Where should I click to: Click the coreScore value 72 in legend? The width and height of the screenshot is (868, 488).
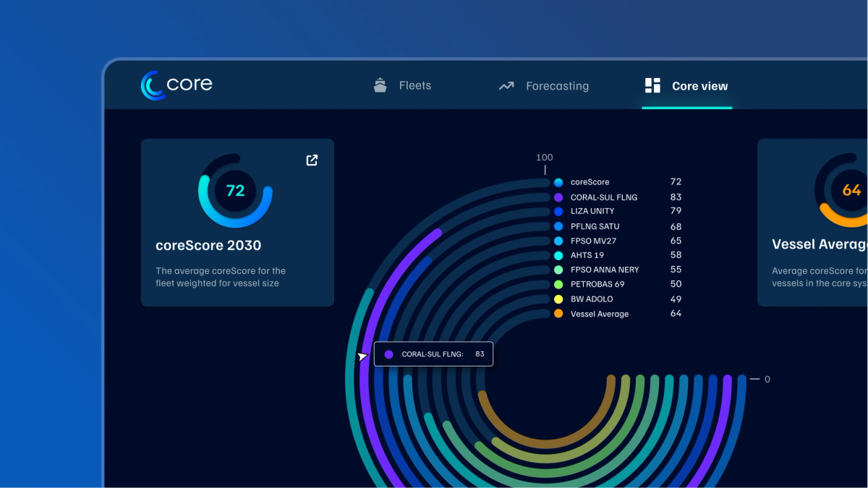(x=676, y=182)
